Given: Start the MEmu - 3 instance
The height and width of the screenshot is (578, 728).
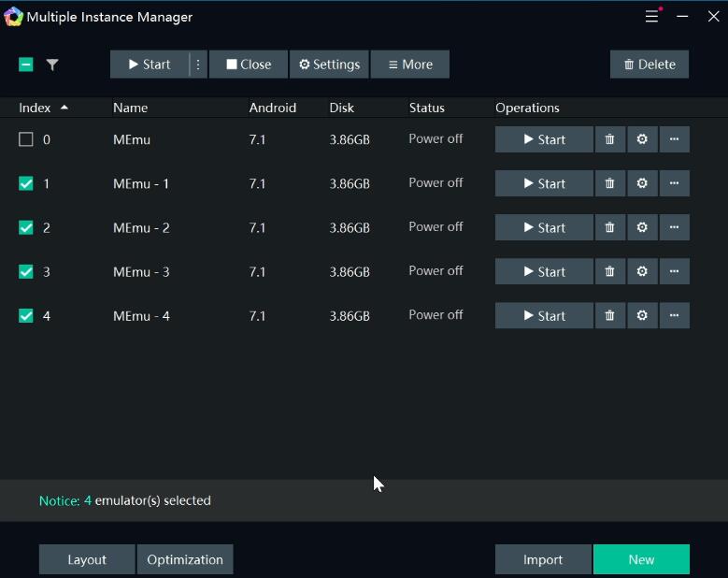Looking at the screenshot, I should (x=544, y=271).
